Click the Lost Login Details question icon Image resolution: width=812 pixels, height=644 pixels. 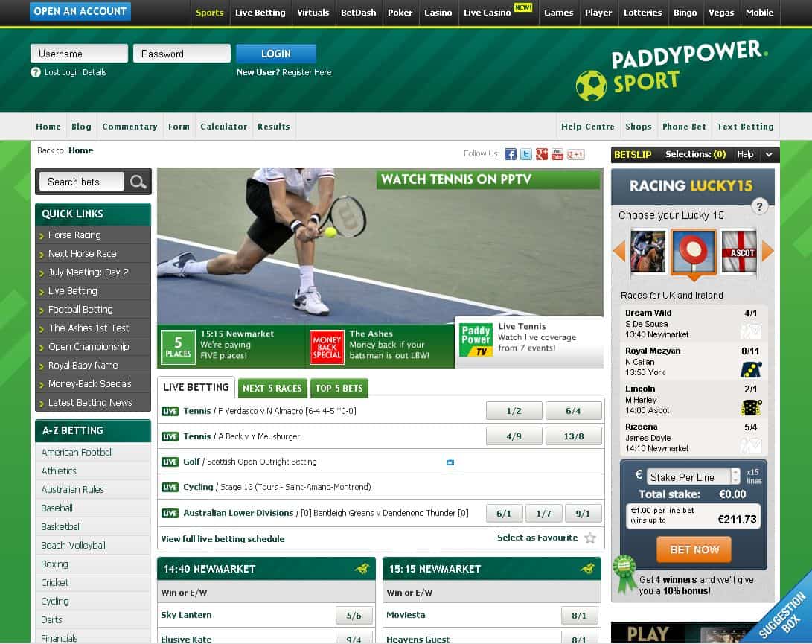coord(35,72)
